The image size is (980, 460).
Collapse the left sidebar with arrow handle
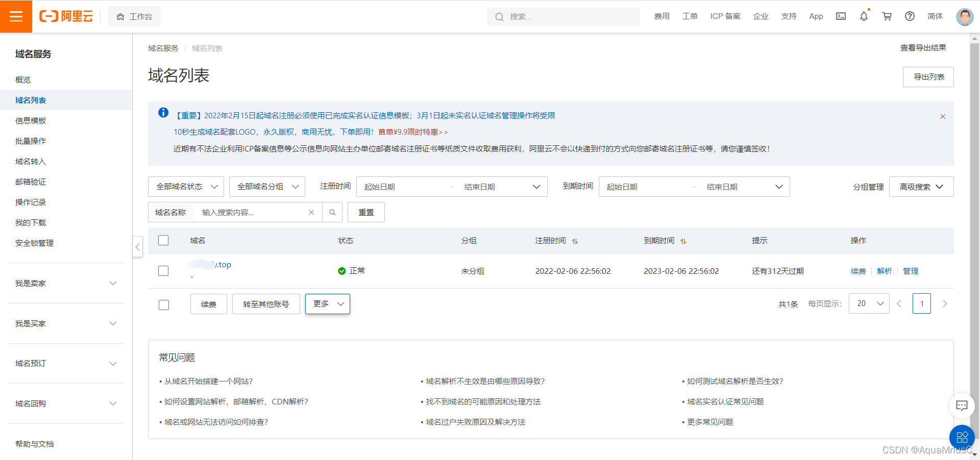138,247
